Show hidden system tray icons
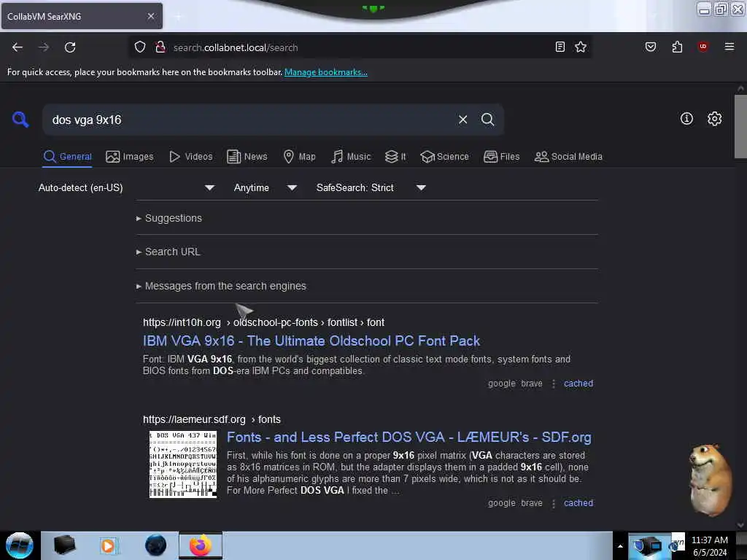The image size is (747, 560). point(620,546)
